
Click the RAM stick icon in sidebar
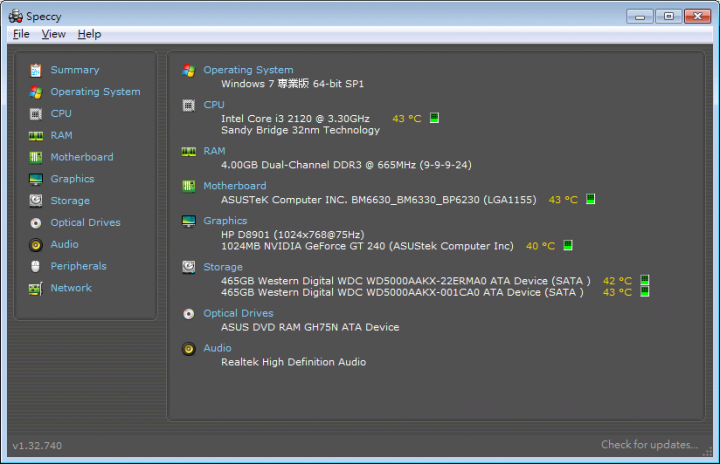coord(36,136)
